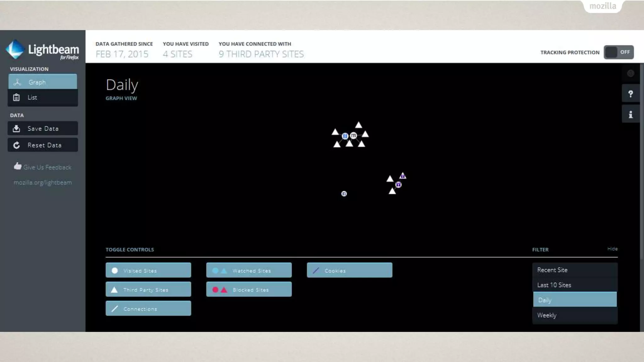Click the purple Y circle node

point(398,184)
